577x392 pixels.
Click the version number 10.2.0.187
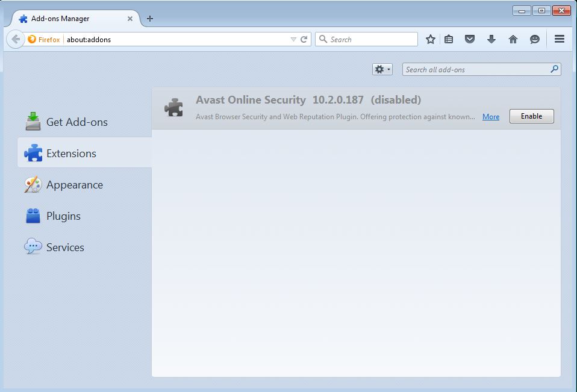[x=338, y=99]
